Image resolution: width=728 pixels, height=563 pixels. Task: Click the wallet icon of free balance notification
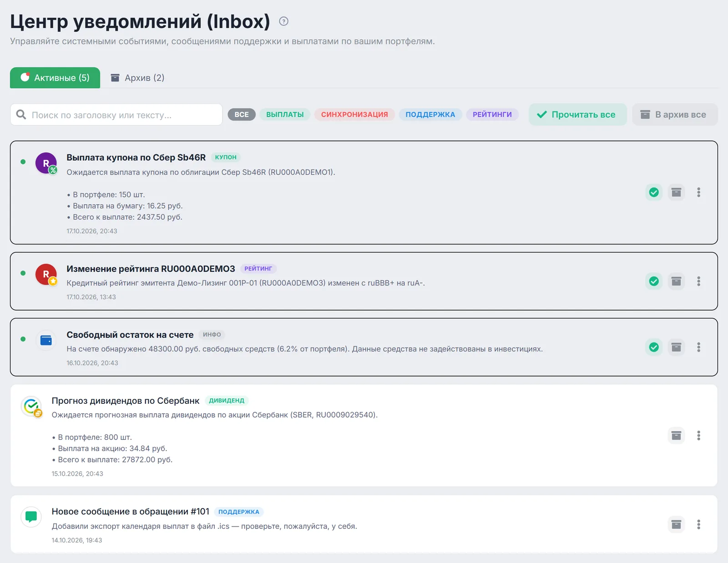point(46,340)
